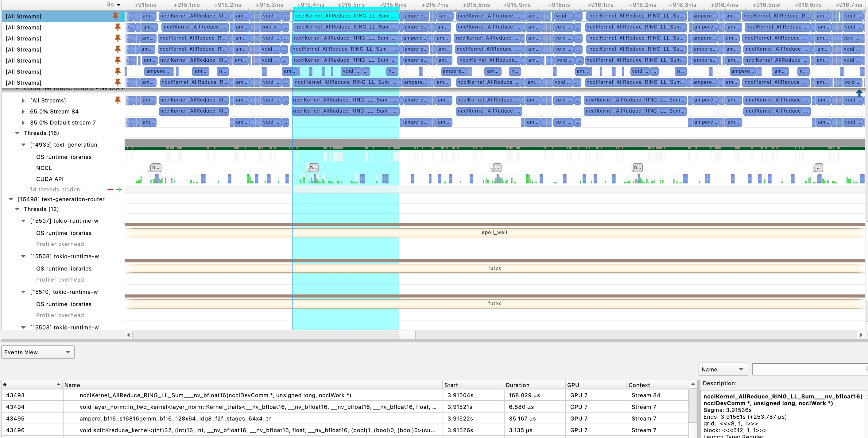Click the sort triangle on the '#' column header
The image size is (868, 438).
tap(58, 384)
